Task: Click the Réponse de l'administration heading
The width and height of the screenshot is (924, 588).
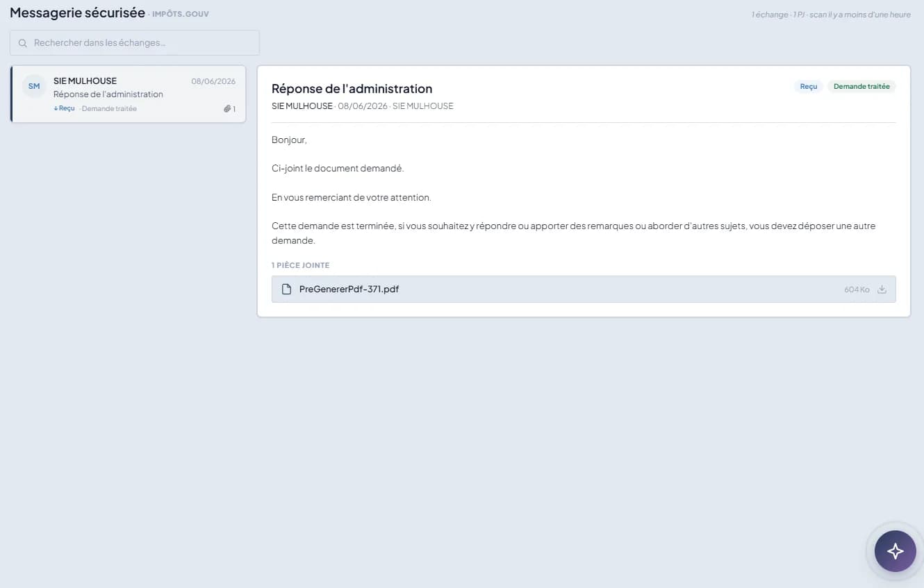Action: (352, 89)
